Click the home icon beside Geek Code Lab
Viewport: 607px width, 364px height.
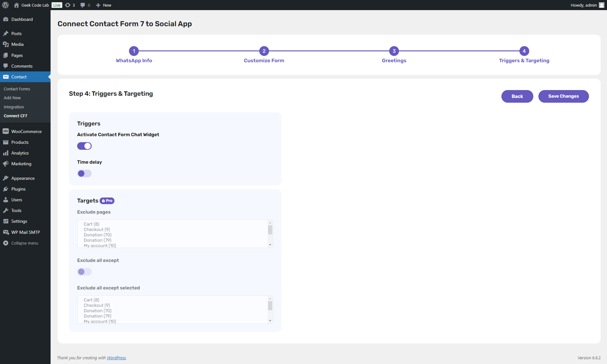pos(16,5)
